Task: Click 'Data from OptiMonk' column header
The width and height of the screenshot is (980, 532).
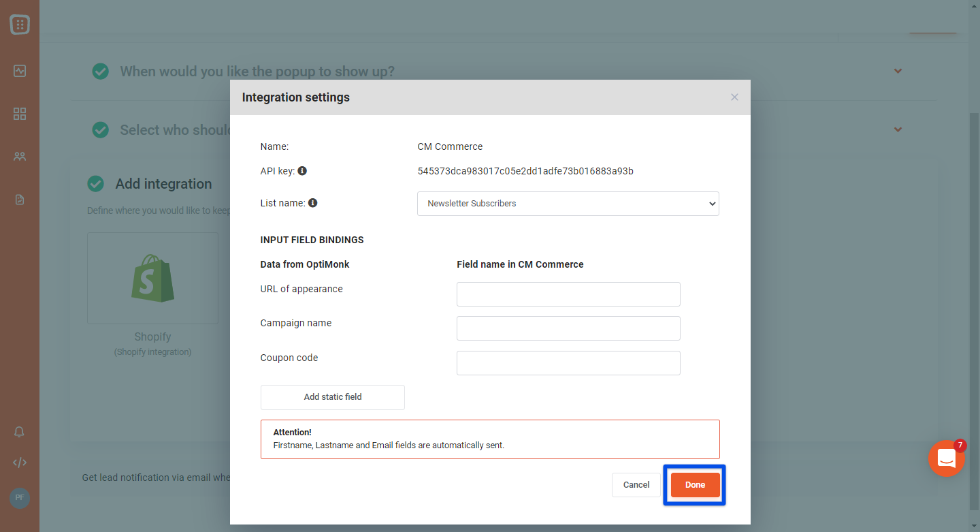Action: click(x=305, y=264)
